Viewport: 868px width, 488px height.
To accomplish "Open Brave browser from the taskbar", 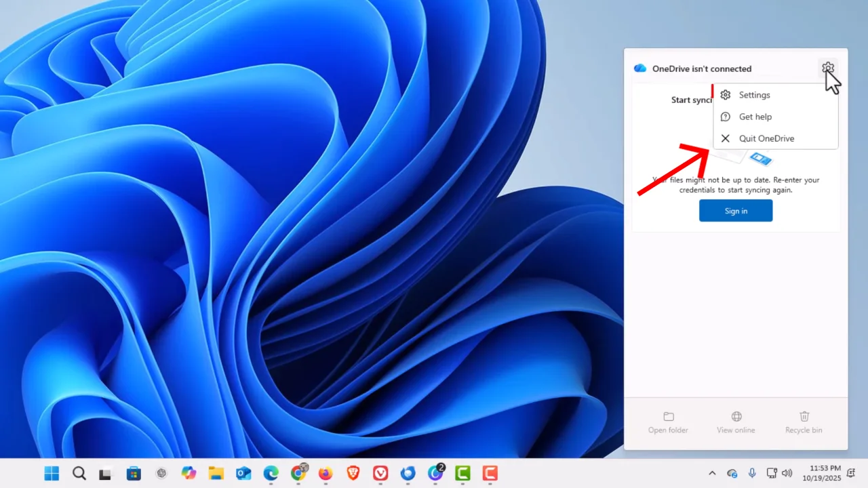I will coord(353,473).
